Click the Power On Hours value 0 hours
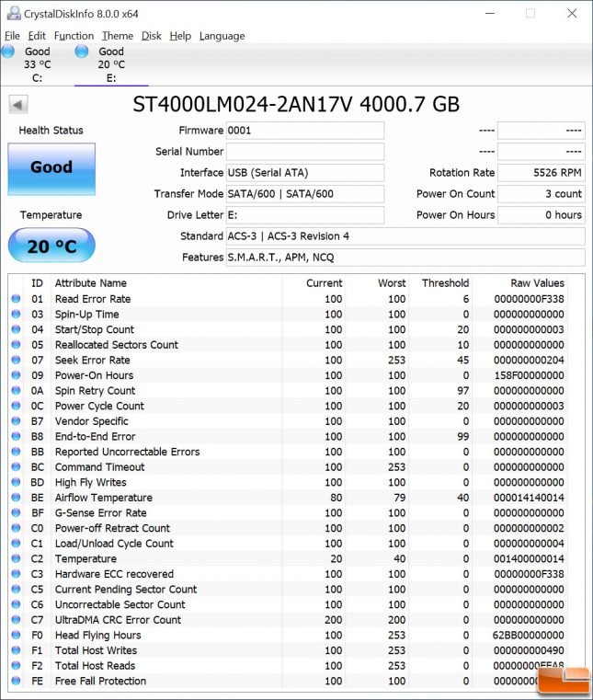Screen dimensions: 593x700 [x=542, y=215]
